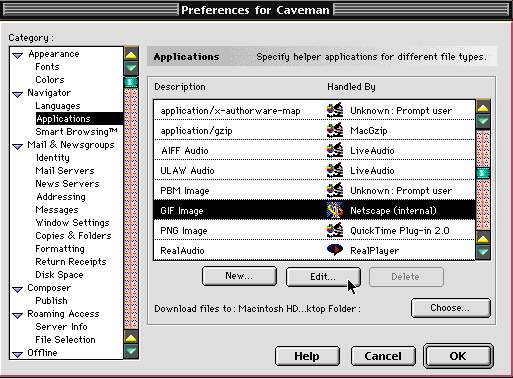The width and height of the screenshot is (513, 379).
Task: Click category list top scroll down arrow
Action: point(131,68)
